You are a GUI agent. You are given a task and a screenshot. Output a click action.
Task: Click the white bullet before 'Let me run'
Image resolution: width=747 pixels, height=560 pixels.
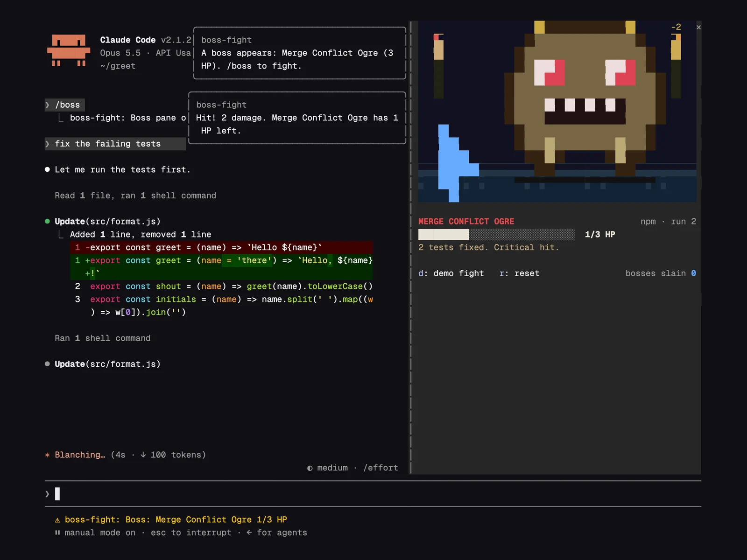click(x=47, y=169)
